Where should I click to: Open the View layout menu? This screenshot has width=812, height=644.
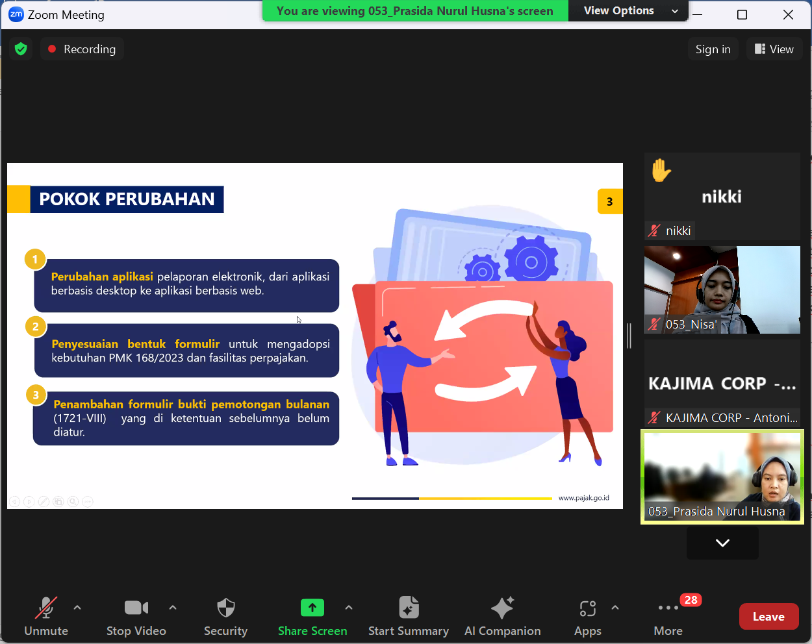[774, 49]
